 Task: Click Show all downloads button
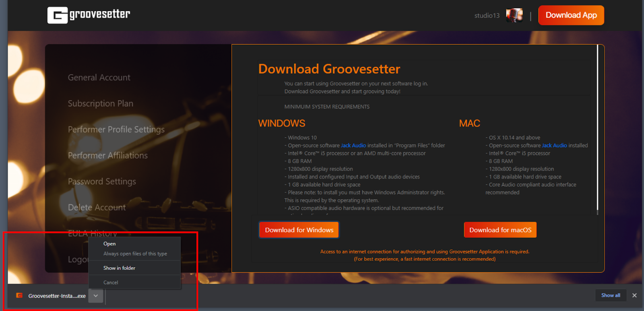tap(611, 295)
